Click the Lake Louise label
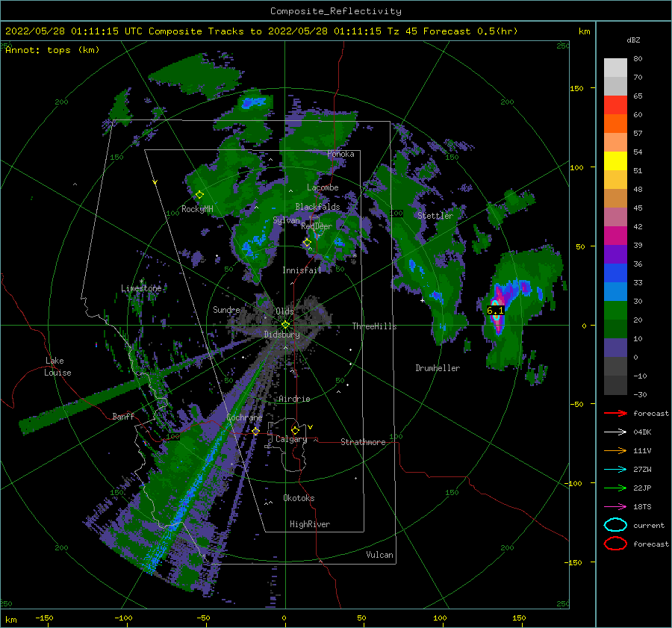 pos(58,367)
